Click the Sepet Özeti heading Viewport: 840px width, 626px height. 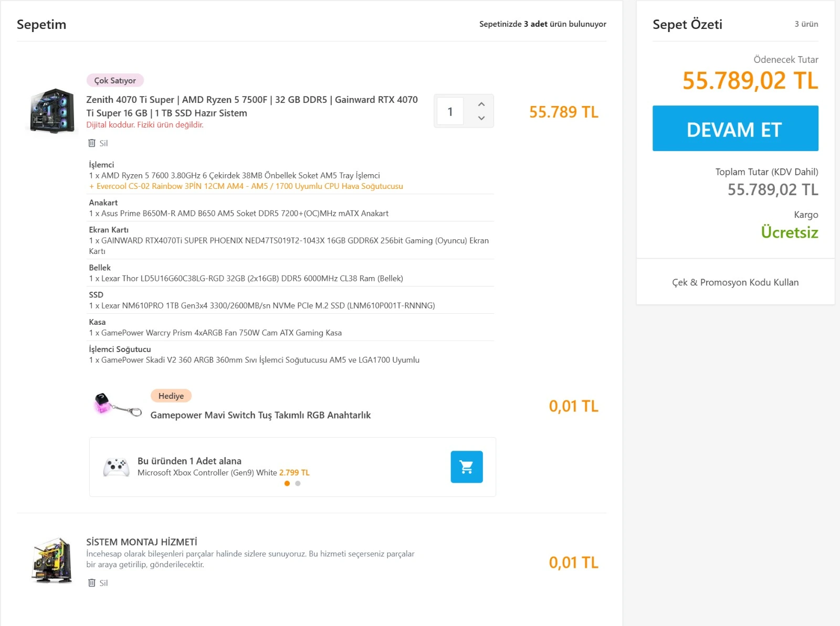point(687,24)
